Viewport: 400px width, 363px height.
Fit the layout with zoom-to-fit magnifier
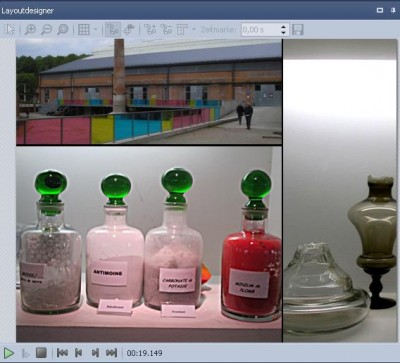[63, 29]
